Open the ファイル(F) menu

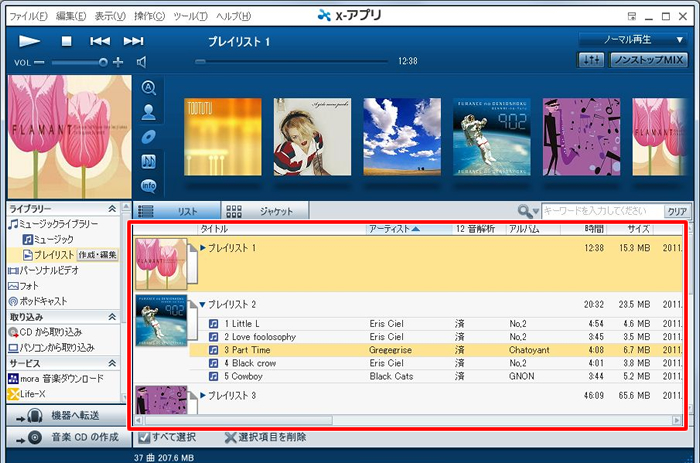28,16
